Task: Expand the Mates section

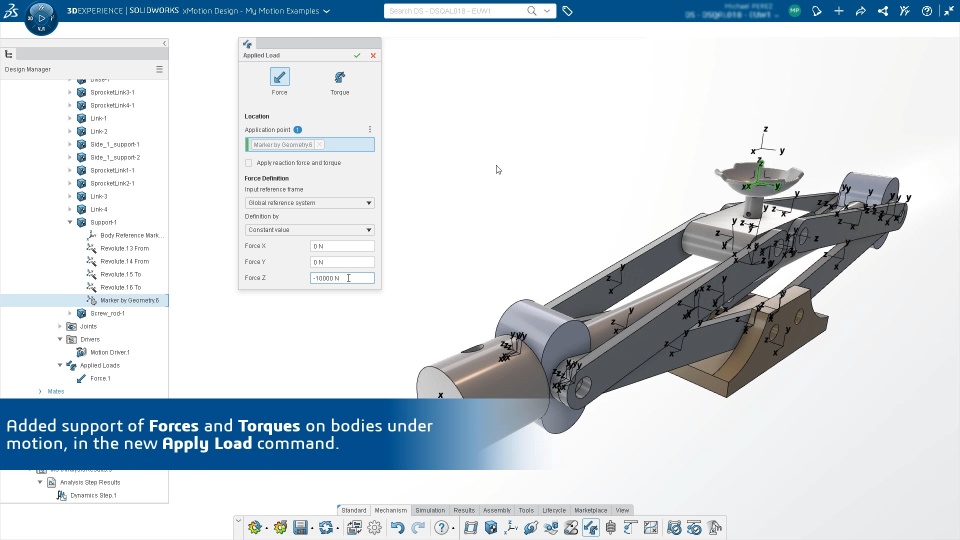Action: [x=40, y=391]
